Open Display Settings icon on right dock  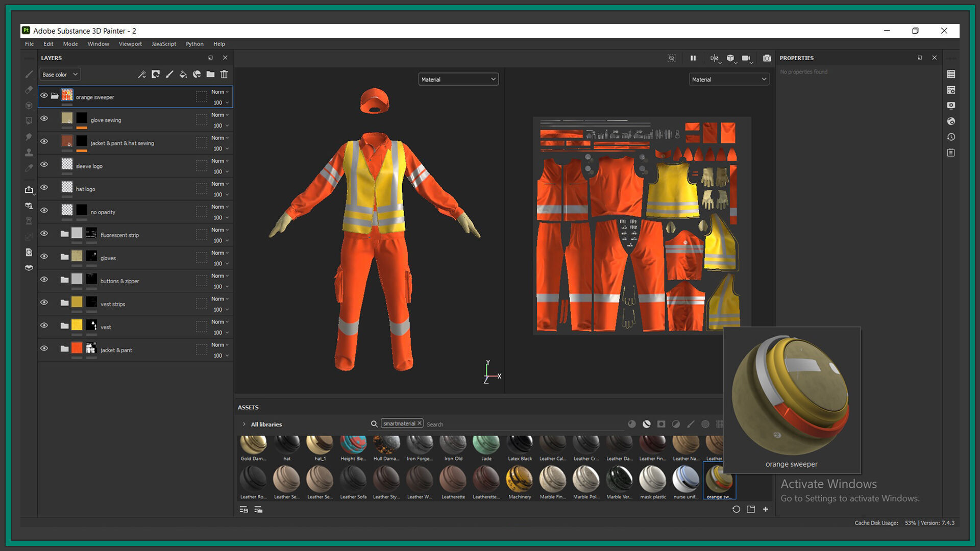pyautogui.click(x=951, y=106)
